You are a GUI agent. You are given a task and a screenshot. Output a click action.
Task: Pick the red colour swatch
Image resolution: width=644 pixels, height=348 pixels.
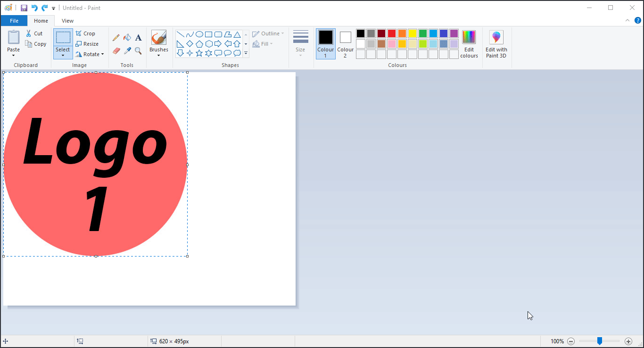392,33
